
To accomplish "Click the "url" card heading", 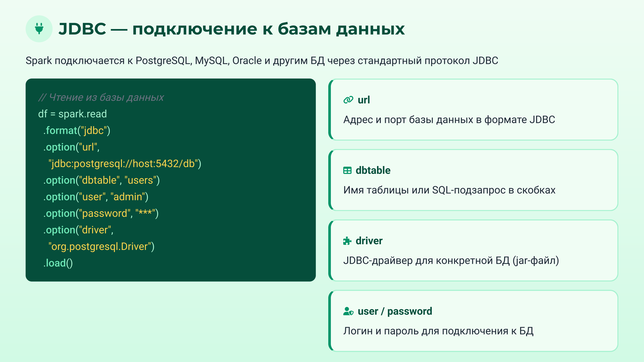I will (363, 99).
